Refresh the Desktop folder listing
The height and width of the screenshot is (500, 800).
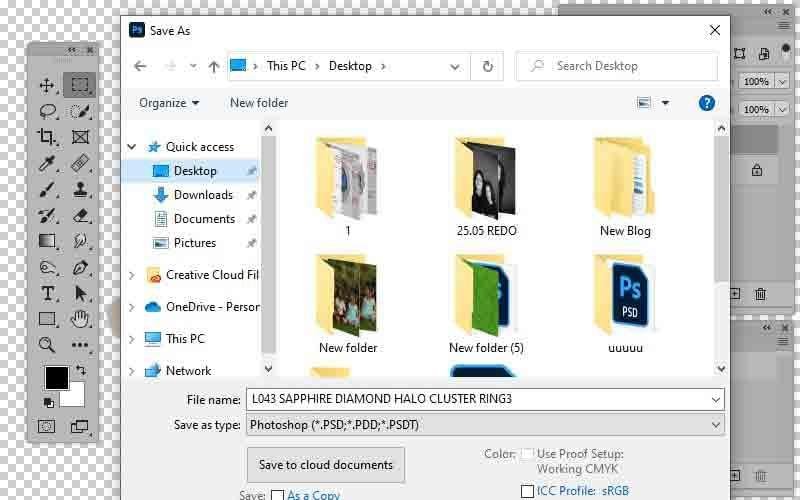click(488, 66)
